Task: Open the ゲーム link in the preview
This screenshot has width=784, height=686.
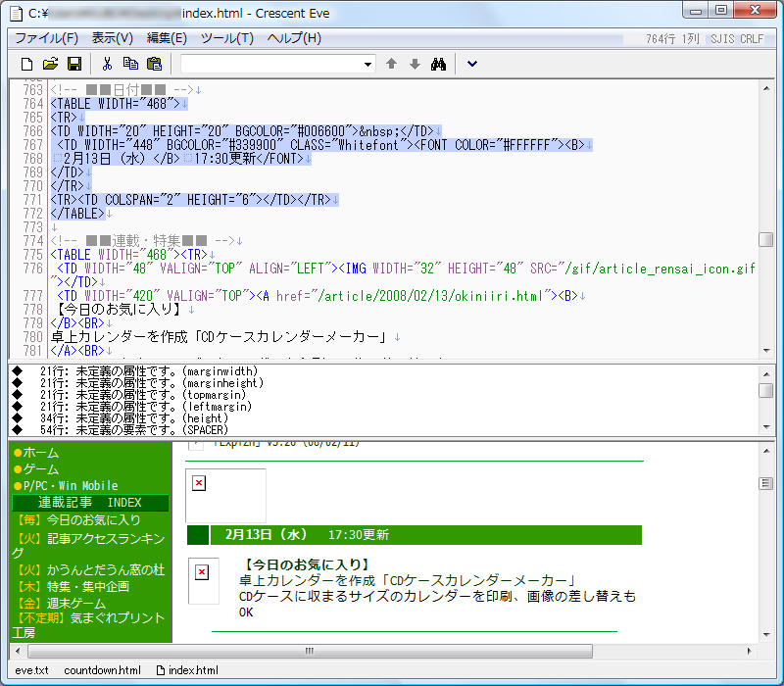Action: click(40, 469)
